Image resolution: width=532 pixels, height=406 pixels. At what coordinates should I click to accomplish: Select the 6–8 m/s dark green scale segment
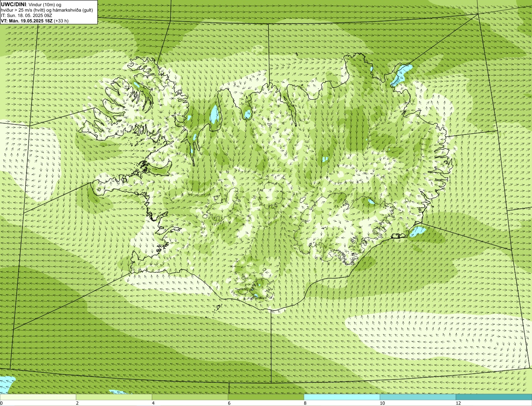[266, 397]
